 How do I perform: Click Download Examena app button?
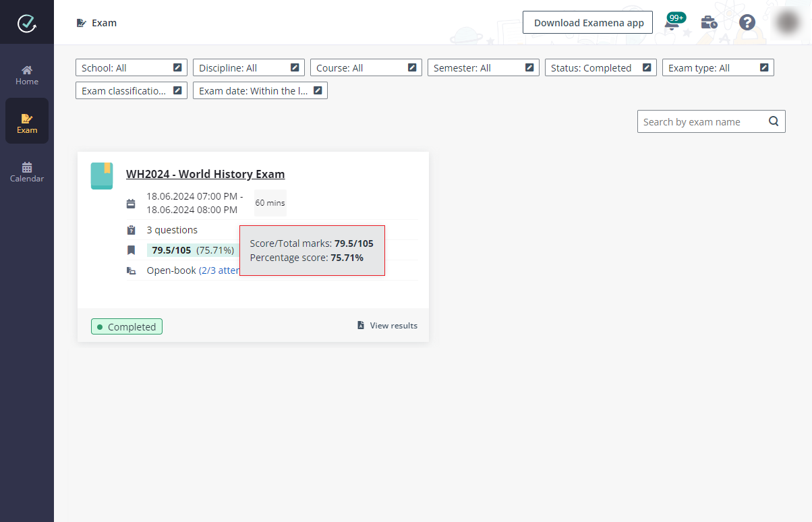click(x=588, y=23)
